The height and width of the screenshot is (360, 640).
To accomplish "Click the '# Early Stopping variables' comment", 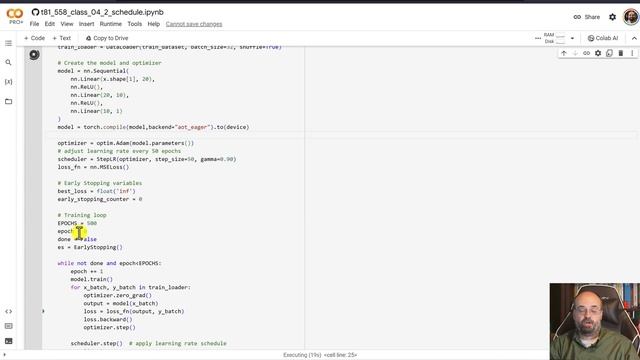I will [100, 183].
